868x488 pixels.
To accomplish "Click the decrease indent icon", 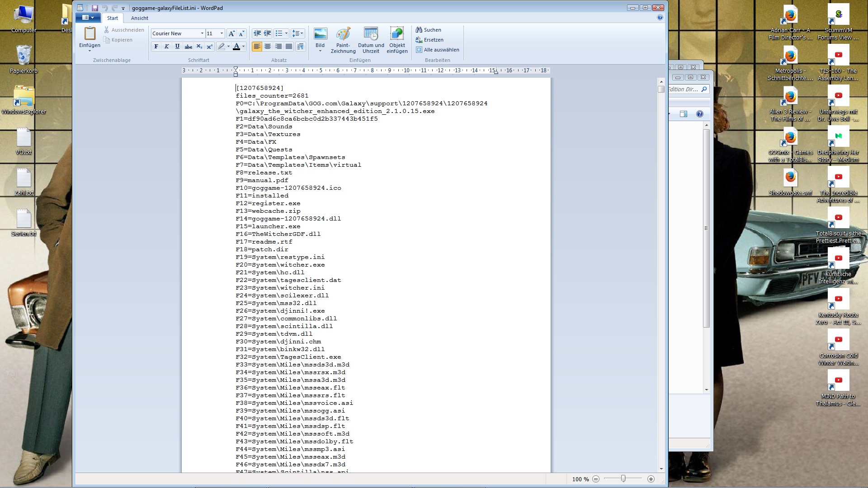I will click(257, 33).
